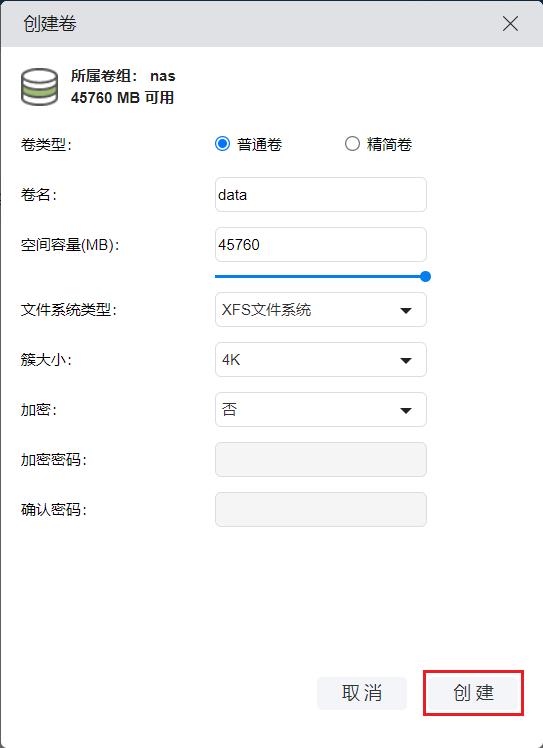Image resolution: width=543 pixels, height=748 pixels.
Task: Click the volume group disk icon
Action: [x=40, y=87]
